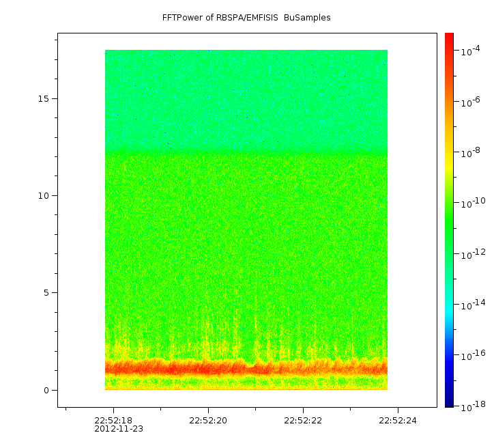Viewport: 494px width, 448px height.
Task: Click the colorbar label 10^-4
Action: click(x=471, y=51)
